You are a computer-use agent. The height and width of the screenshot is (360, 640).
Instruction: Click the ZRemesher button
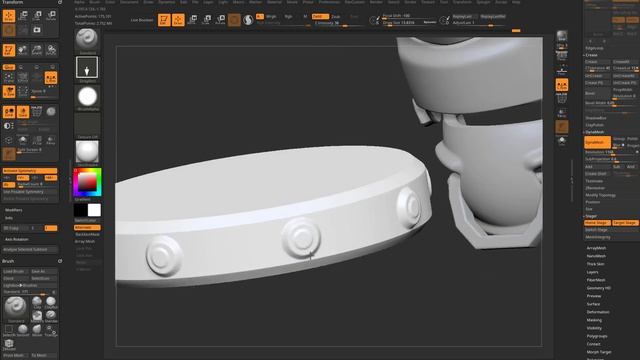595,188
